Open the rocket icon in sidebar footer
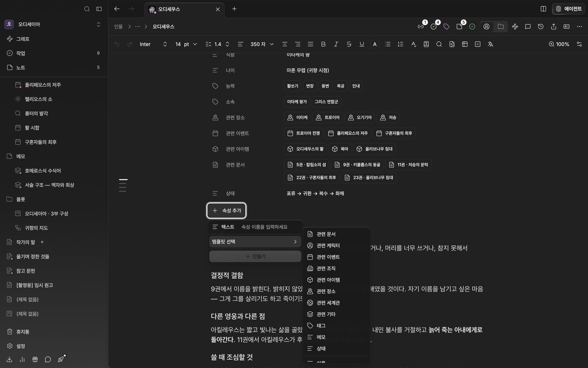Screen dimensions: 588x368 click(x=61, y=359)
